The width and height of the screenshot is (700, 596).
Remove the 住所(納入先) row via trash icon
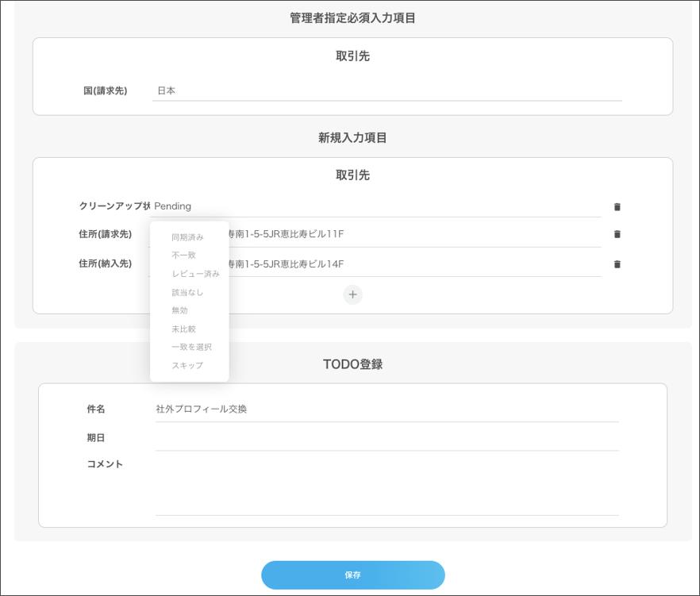[617, 264]
